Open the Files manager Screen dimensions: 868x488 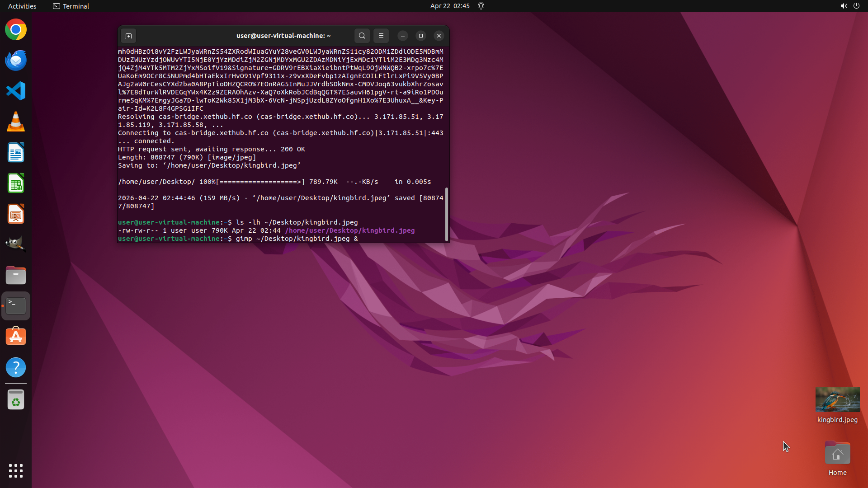pyautogui.click(x=16, y=275)
